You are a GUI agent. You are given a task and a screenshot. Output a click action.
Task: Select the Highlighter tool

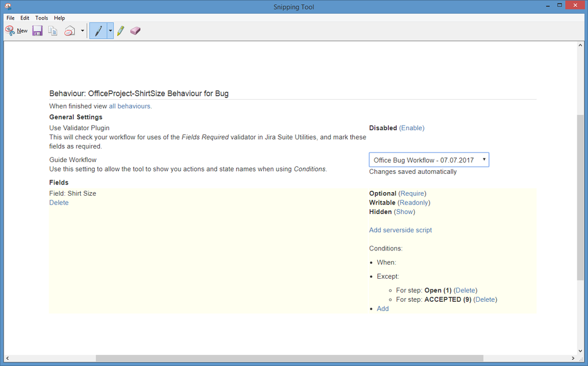(x=121, y=31)
